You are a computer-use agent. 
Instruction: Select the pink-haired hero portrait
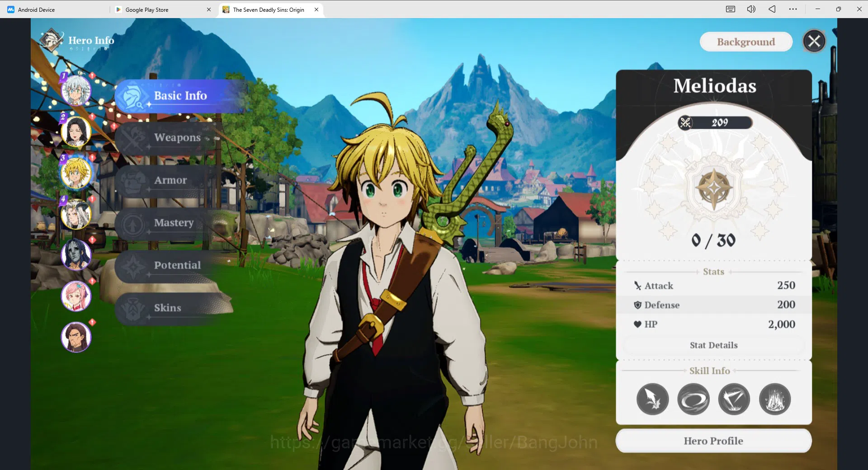tap(76, 296)
